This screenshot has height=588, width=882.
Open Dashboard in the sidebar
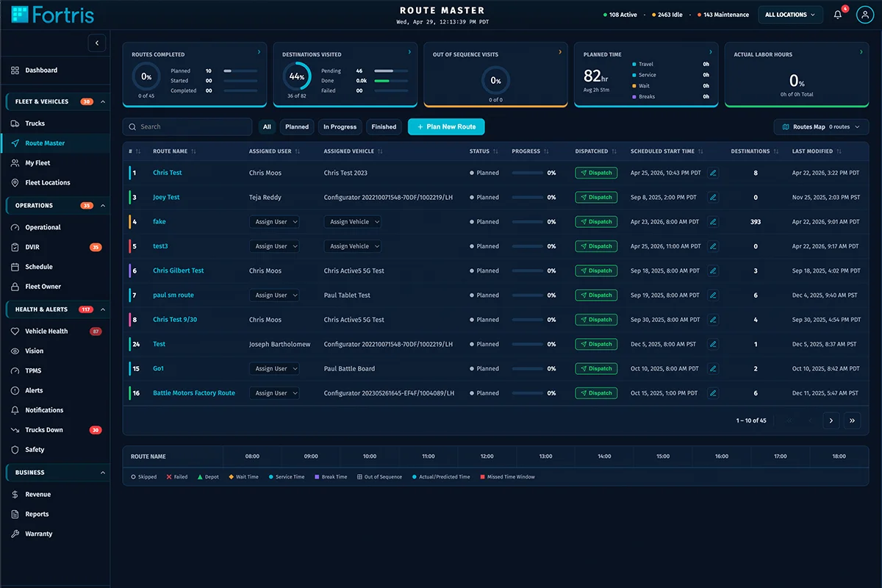tap(55, 71)
